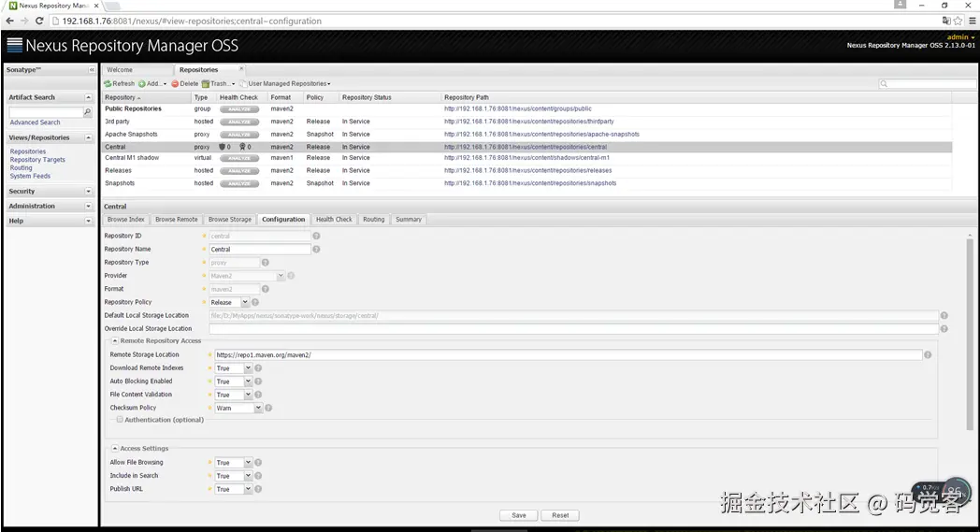Image resolution: width=980 pixels, height=532 pixels.
Task: Switch to the Browse Storage tab
Action: click(x=229, y=220)
